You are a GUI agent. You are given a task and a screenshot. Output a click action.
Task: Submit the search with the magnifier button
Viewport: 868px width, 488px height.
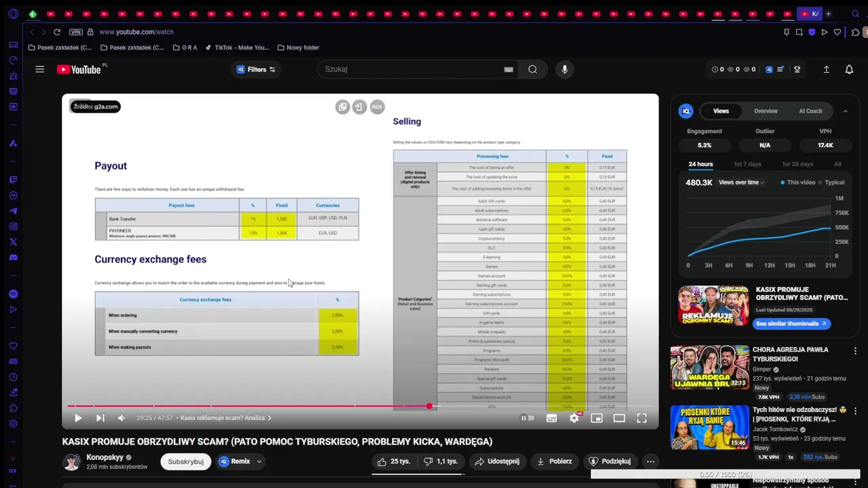[532, 69]
